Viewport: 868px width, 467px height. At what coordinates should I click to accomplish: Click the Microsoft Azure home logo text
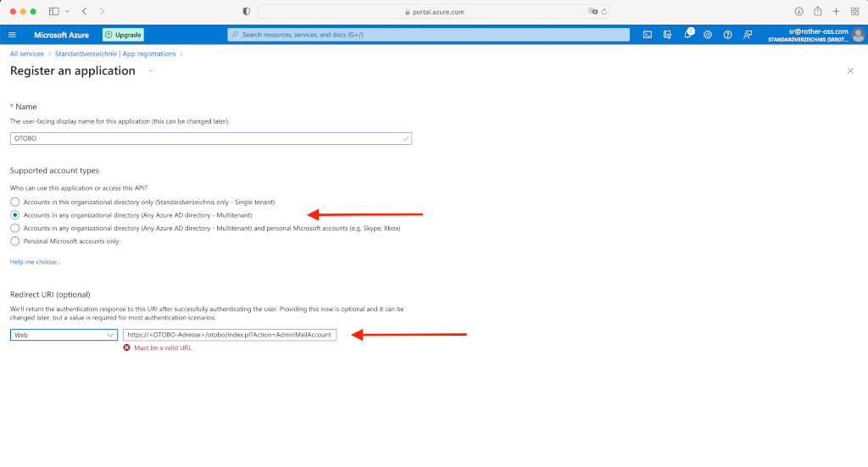point(61,35)
